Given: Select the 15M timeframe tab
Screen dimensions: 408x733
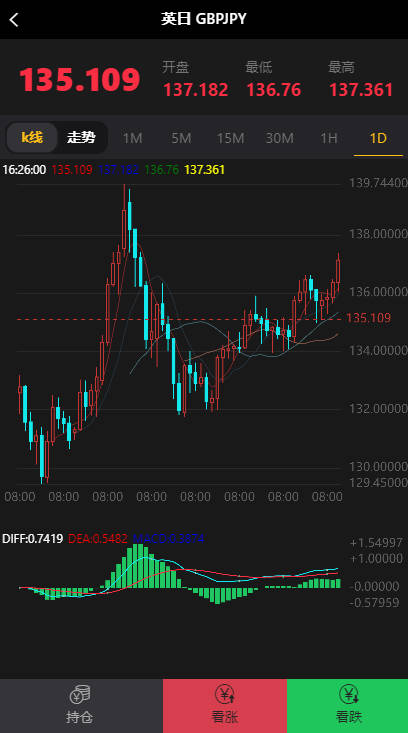Looking at the screenshot, I should (230, 138).
